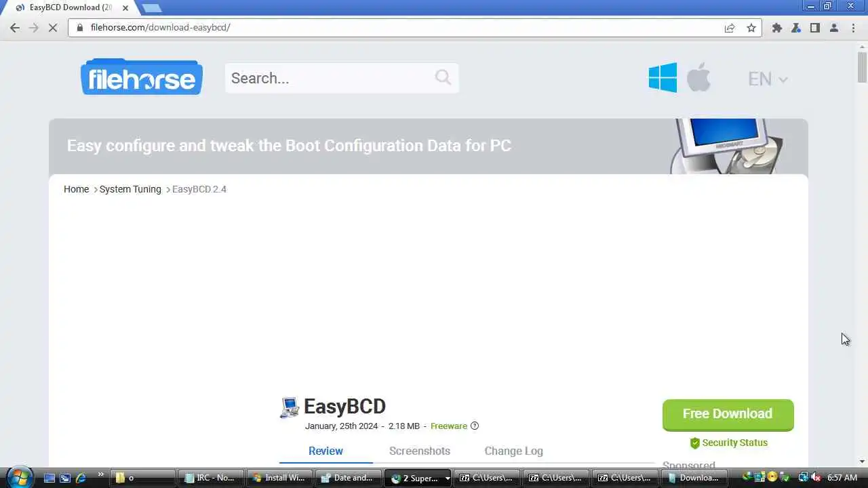This screenshot has height=488, width=868.
Task: Open the Date and... taskbar window
Action: tap(349, 478)
